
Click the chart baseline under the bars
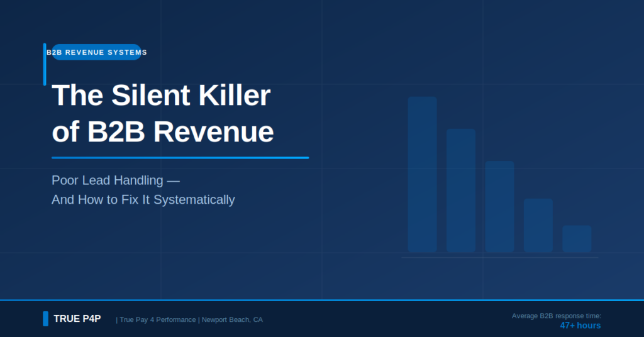click(499, 257)
